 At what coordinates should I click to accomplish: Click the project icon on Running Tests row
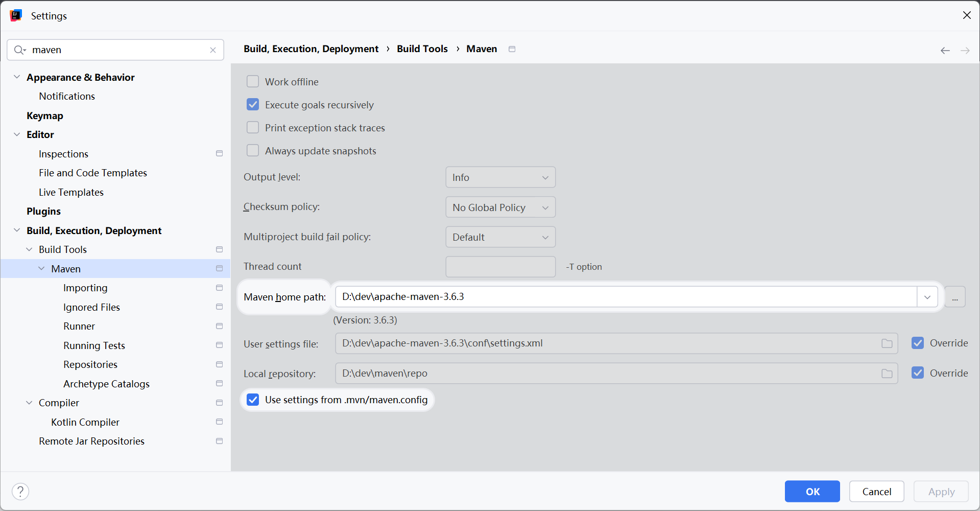point(220,345)
